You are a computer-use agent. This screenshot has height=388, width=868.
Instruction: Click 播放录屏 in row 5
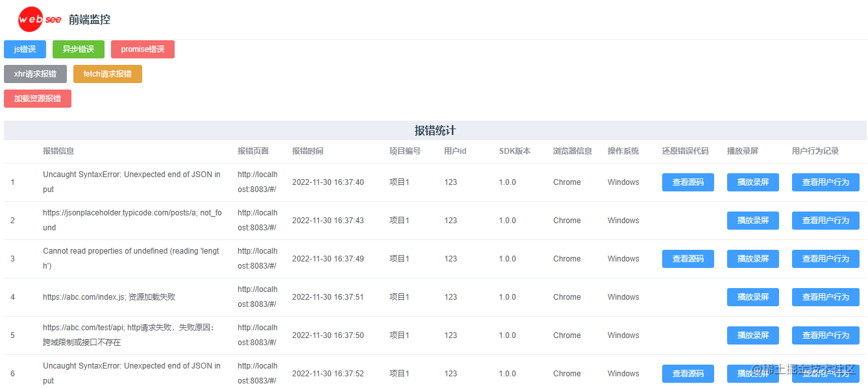tap(753, 335)
